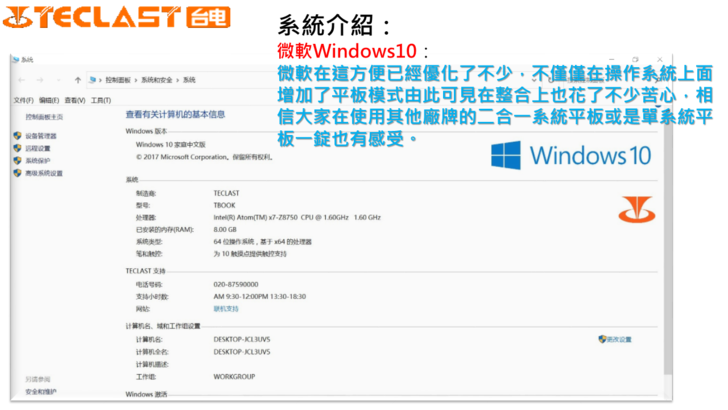Click system type 64 位操作系统 value
The image size is (728, 410).
[x=262, y=241]
